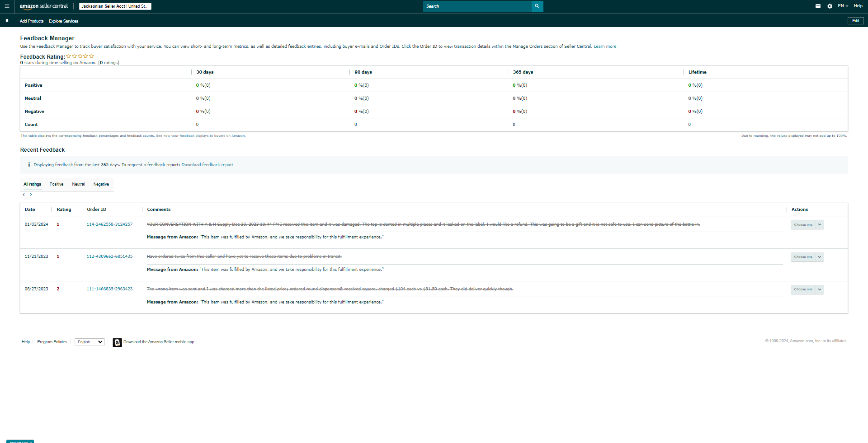Click the Negative row label in metrics table
Image resolution: width=868 pixels, height=443 pixels.
point(34,112)
